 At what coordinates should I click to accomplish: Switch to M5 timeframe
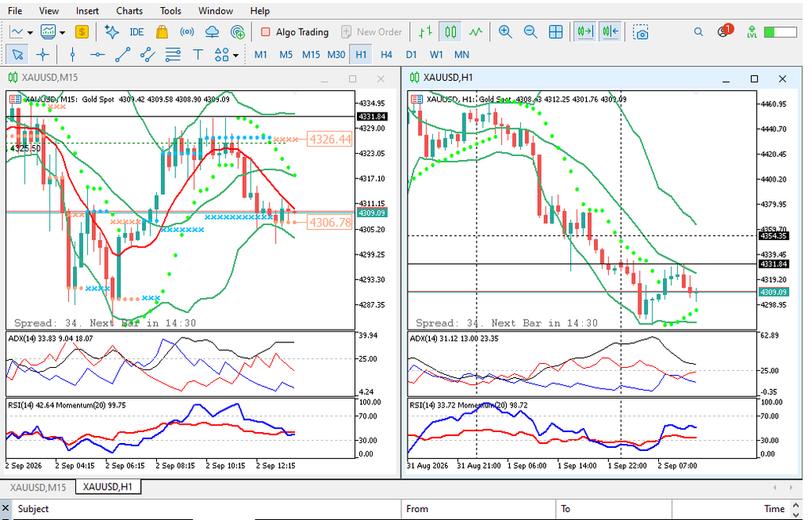click(285, 55)
